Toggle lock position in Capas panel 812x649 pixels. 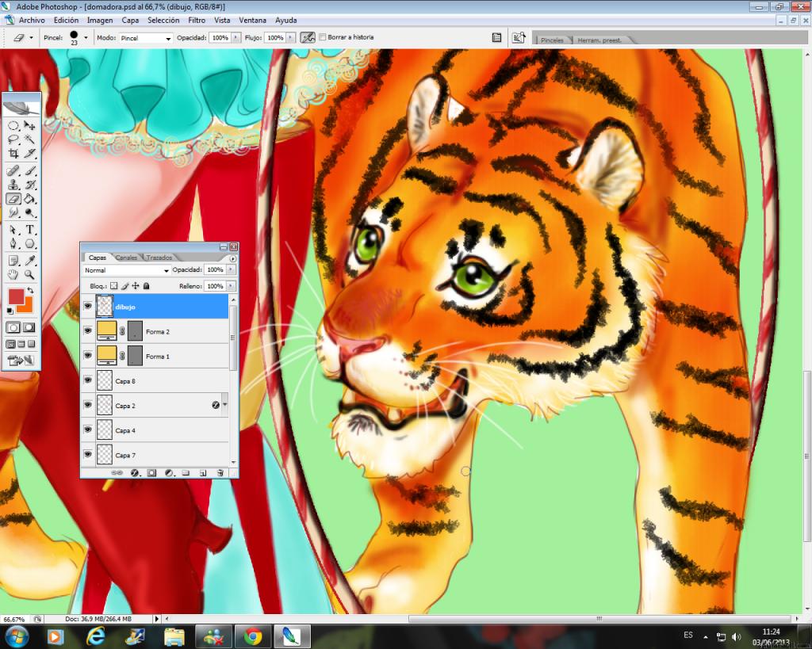136,286
